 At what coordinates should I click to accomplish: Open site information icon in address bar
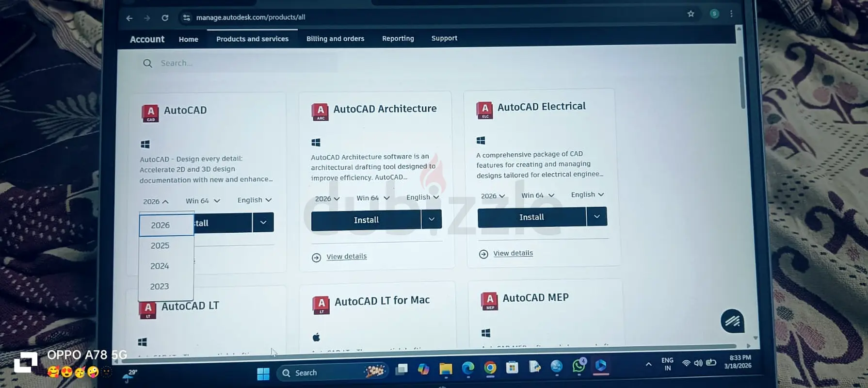[186, 18]
